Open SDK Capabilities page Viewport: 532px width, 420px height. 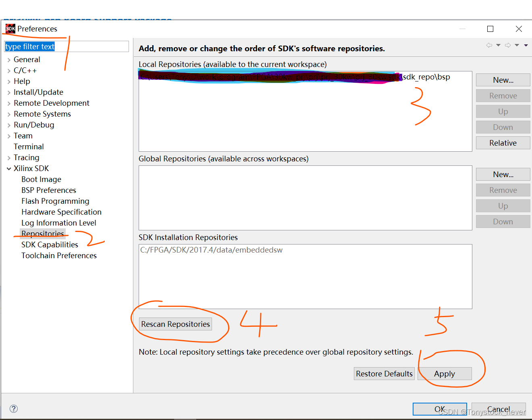click(50, 244)
